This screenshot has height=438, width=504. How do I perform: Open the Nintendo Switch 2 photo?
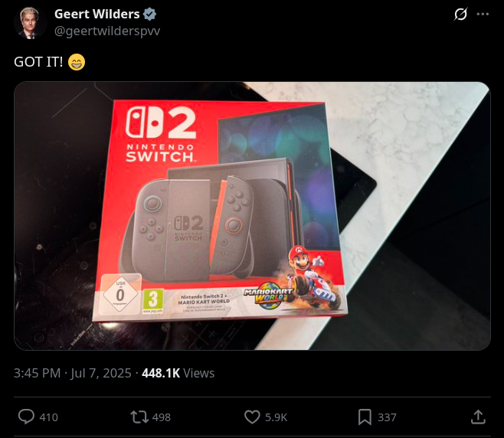tap(252, 216)
